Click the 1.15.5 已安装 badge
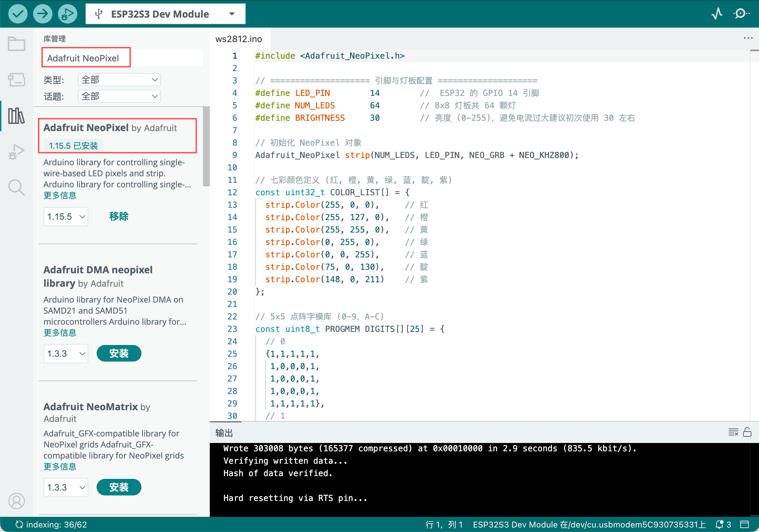759x532 pixels. [x=73, y=146]
